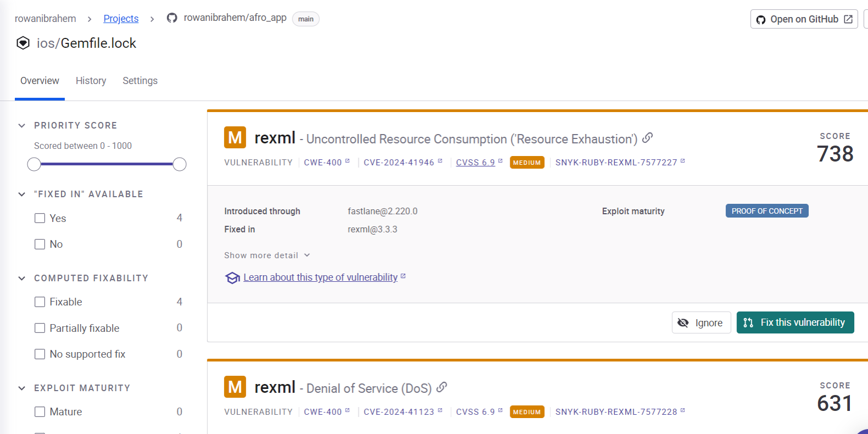The width and height of the screenshot is (868, 434).
Task: Open the Projects breadcrumb link
Action: (121, 19)
